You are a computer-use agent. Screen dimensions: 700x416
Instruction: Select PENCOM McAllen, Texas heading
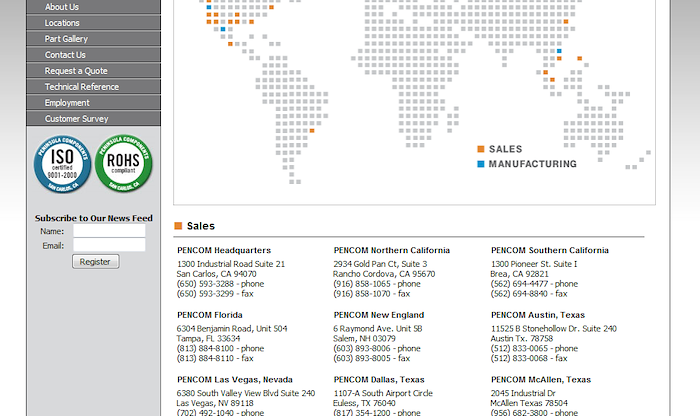click(541, 380)
